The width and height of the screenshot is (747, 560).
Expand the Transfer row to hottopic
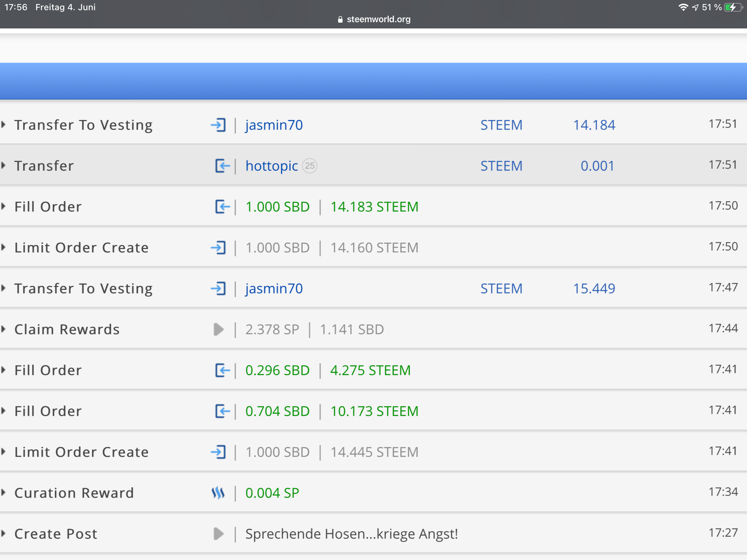4,166
